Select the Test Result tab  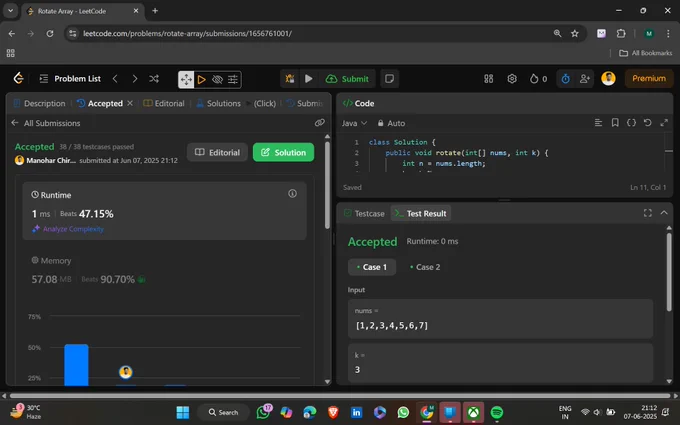coord(421,213)
